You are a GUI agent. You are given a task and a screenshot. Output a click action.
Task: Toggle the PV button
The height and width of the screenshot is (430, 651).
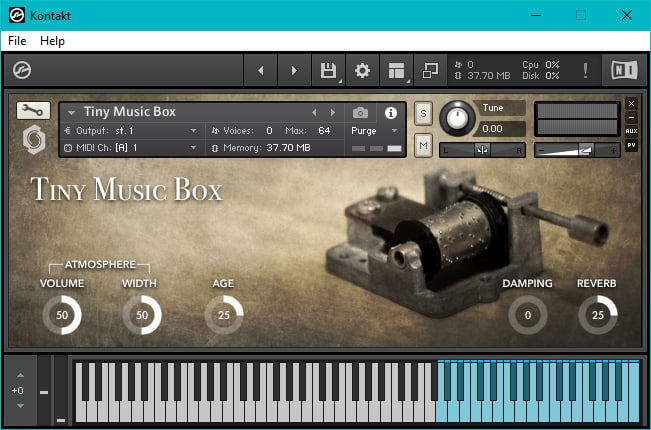coord(631,145)
